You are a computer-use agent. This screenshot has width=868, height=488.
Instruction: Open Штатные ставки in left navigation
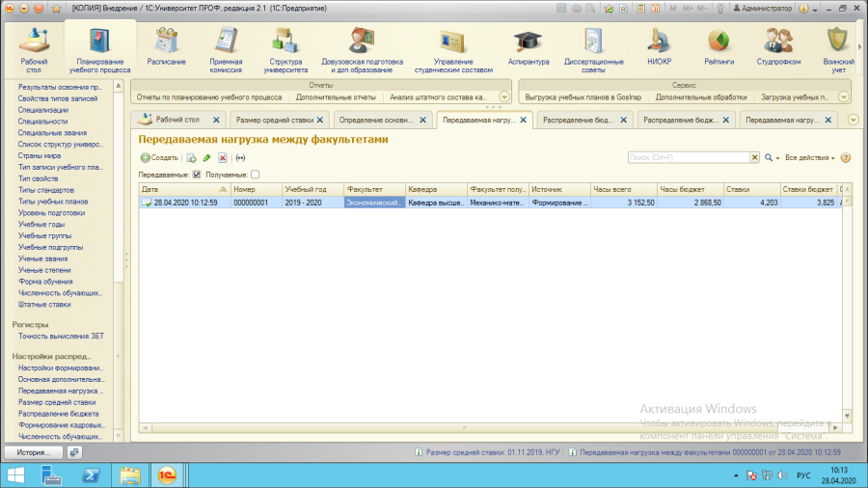coord(44,305)
